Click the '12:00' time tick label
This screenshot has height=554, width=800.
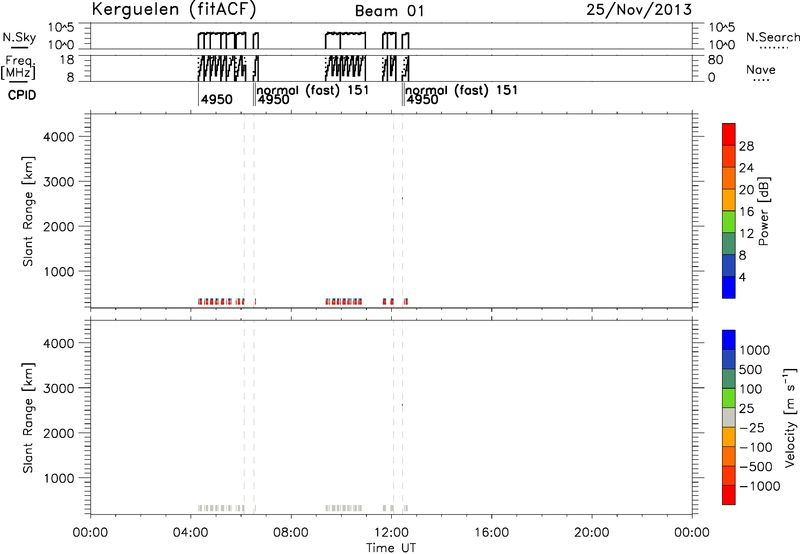click(x=391, y=533)
